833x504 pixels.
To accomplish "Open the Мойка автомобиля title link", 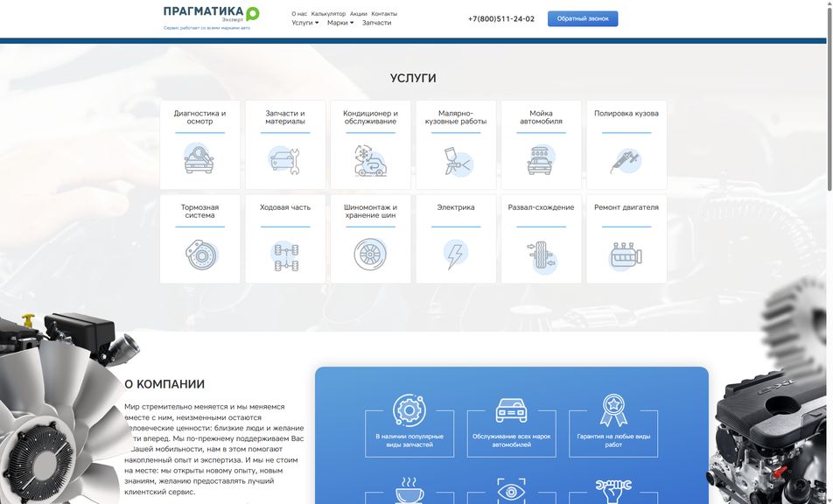I will pos(541,117).
